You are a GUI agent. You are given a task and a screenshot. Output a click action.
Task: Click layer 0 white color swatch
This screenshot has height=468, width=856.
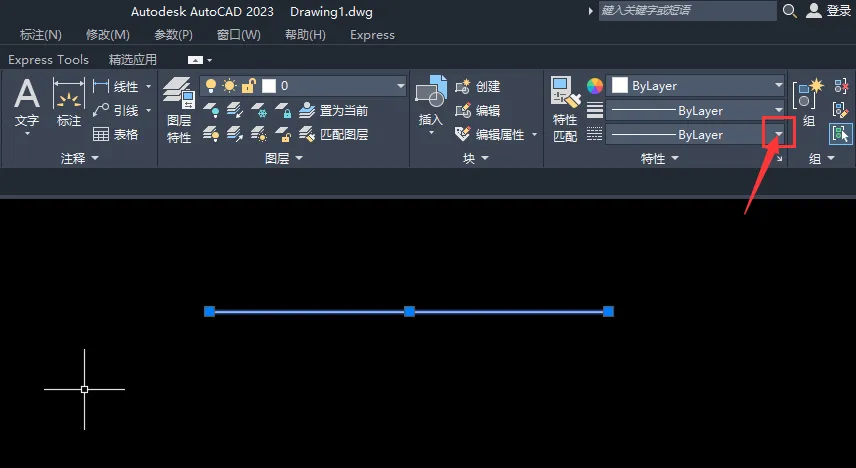[269, 86]
